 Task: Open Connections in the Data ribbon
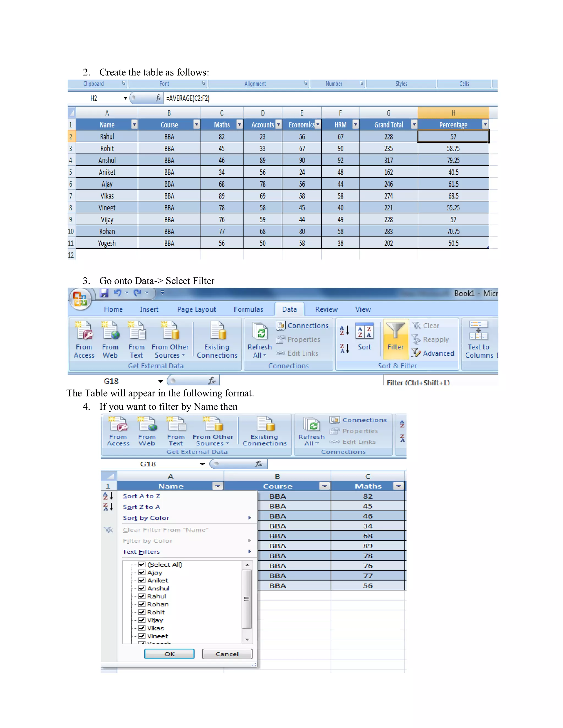(x=302, y=326)
